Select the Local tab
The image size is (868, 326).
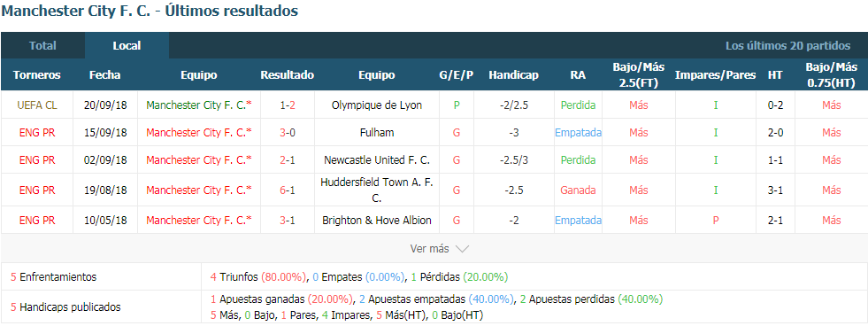127,45
